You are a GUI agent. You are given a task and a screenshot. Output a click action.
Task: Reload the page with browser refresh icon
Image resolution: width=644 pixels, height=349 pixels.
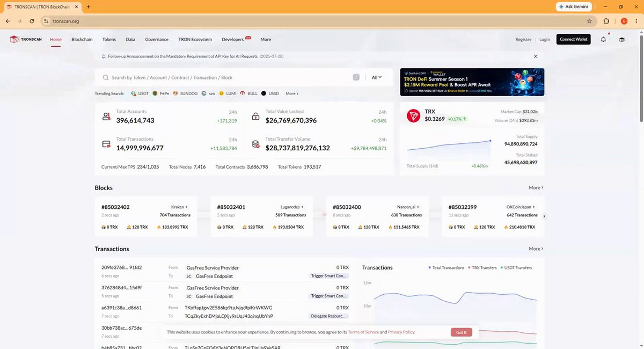(32, 21)
